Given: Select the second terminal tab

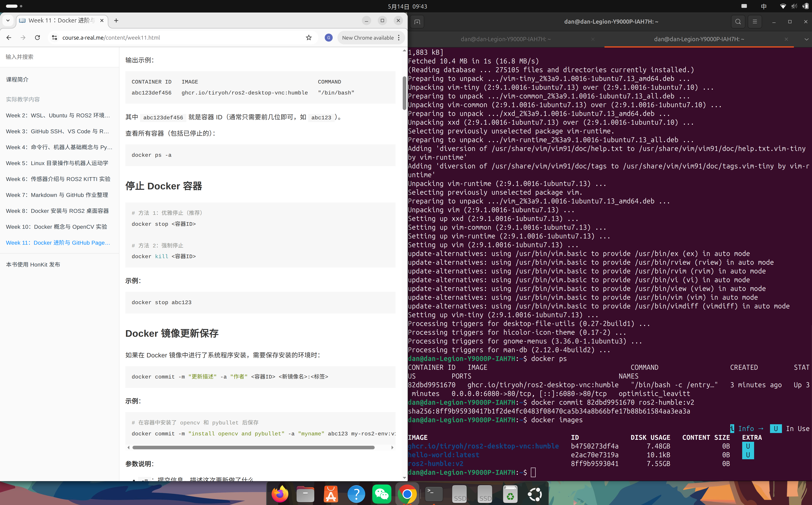Looking at the screenshot, I should coord(699,39).
